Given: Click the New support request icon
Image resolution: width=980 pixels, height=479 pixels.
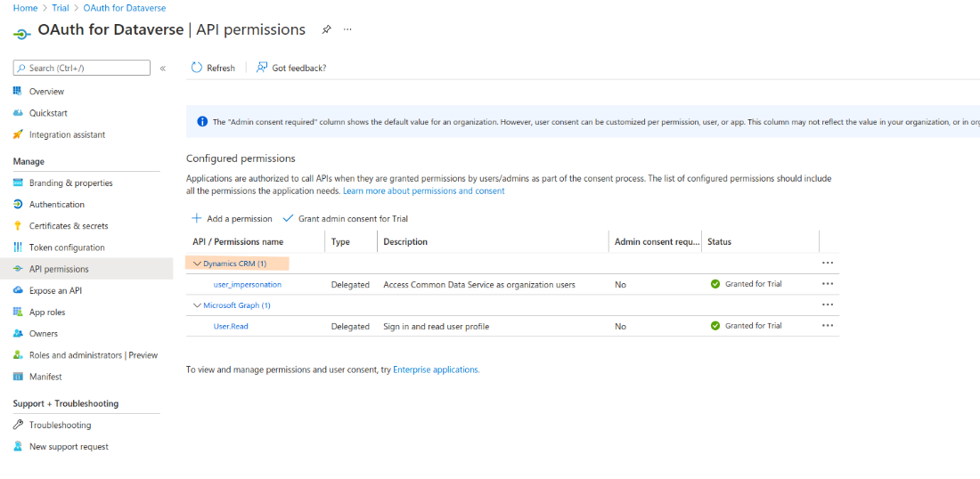Looking at the screenshot, I should tap(18, 447).
